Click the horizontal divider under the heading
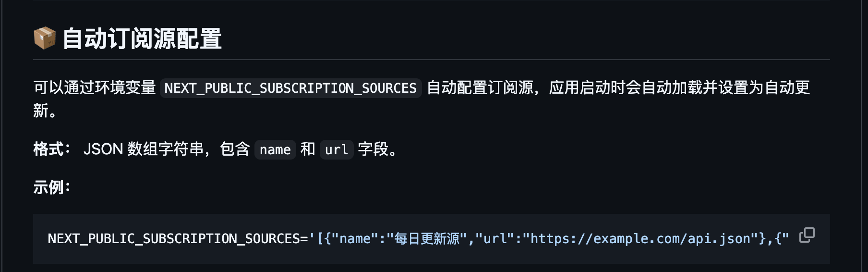 [x=431, y=60]
